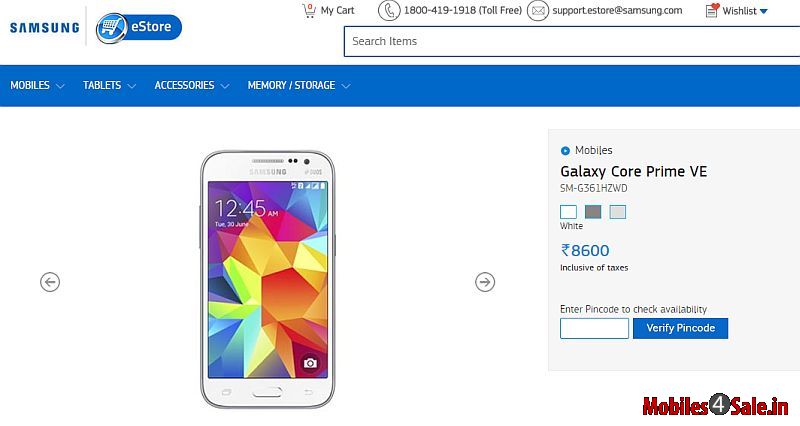
Task: Show next product image with right arrow
Action: (485, 282)
